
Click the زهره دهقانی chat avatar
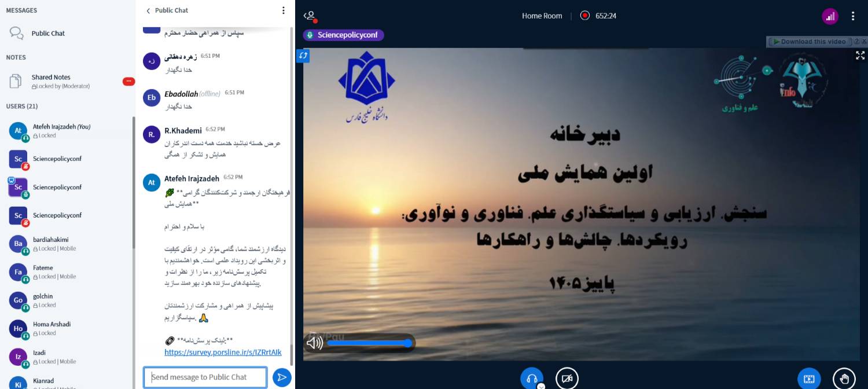[x=152, y=61]
